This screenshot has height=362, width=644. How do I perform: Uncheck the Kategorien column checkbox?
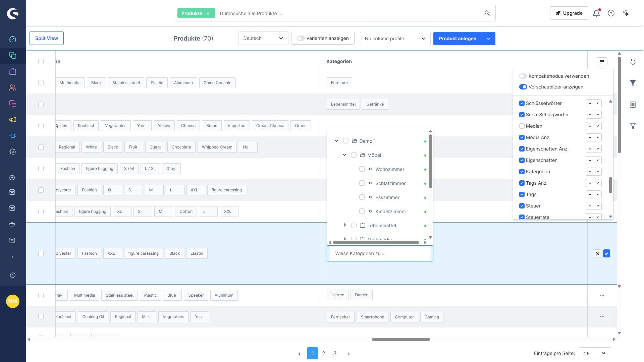click(522, 172)
